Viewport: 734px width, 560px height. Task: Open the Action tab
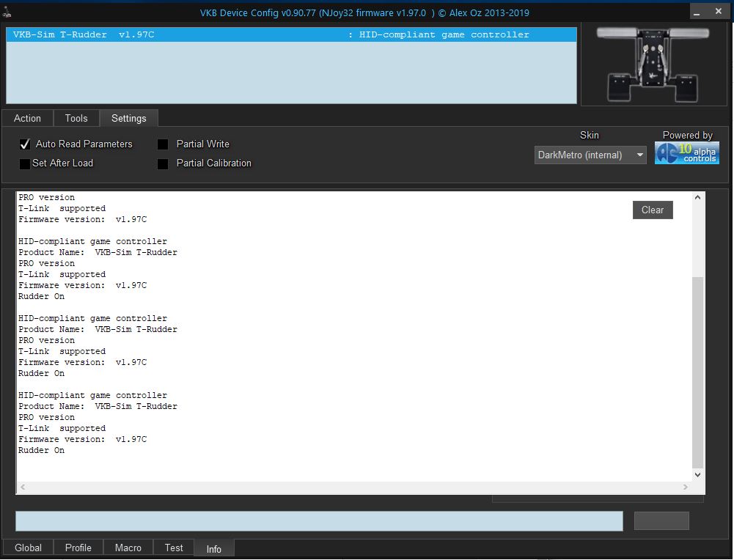27,118
